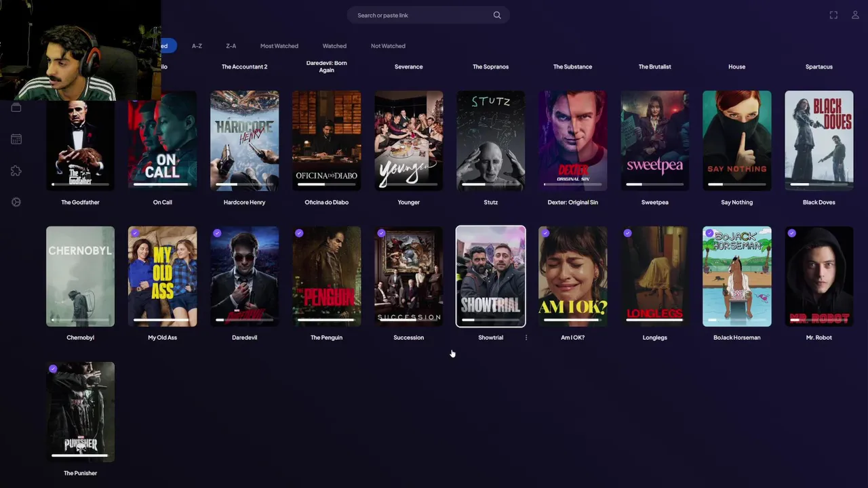Toggle fullscreen with the top-right icon
The width and height of the screenshot is (868, 488).
click(833, 15)
